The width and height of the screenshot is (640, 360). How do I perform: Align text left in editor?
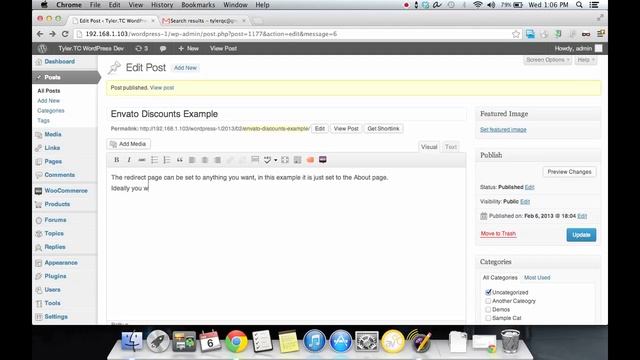[x=192, y=160]
